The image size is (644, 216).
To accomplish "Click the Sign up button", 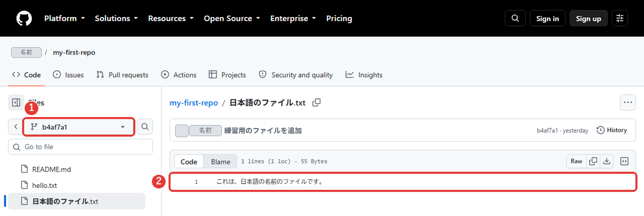I will click(588, 19).
